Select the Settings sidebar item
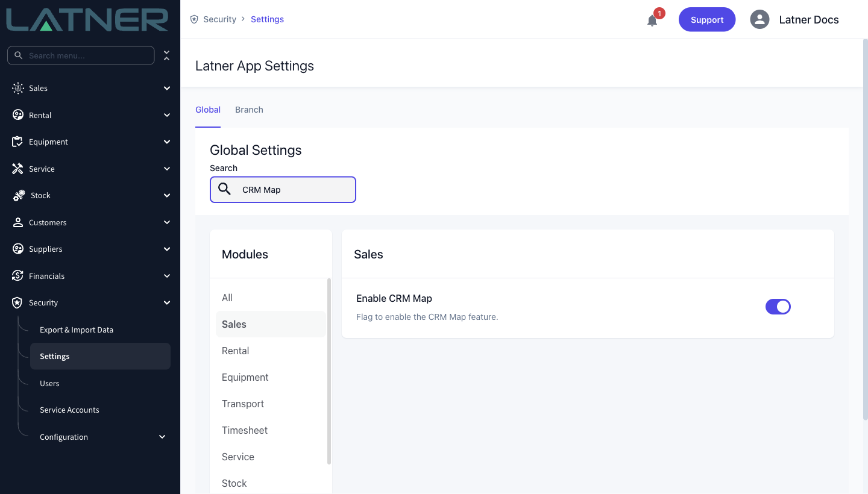Viewport: 868px width, 494px height. pyautogui.click(x=100, y=356)
